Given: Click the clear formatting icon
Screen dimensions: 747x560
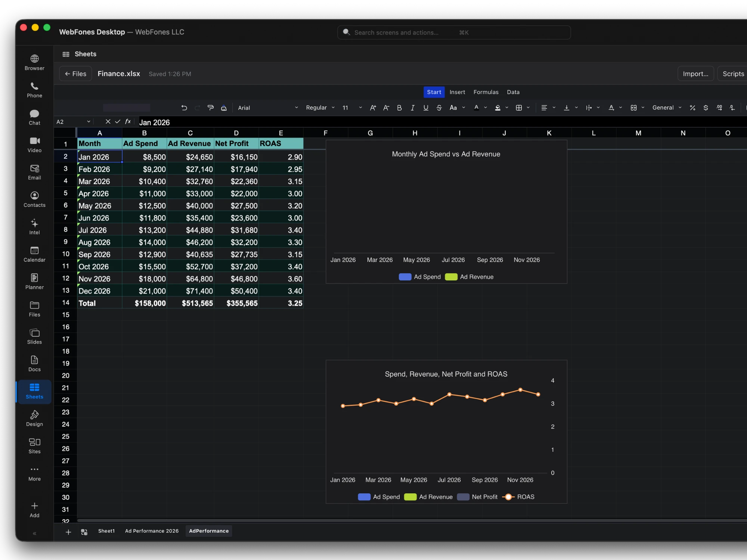Looking at the screenshot, I should pos(224,108).
